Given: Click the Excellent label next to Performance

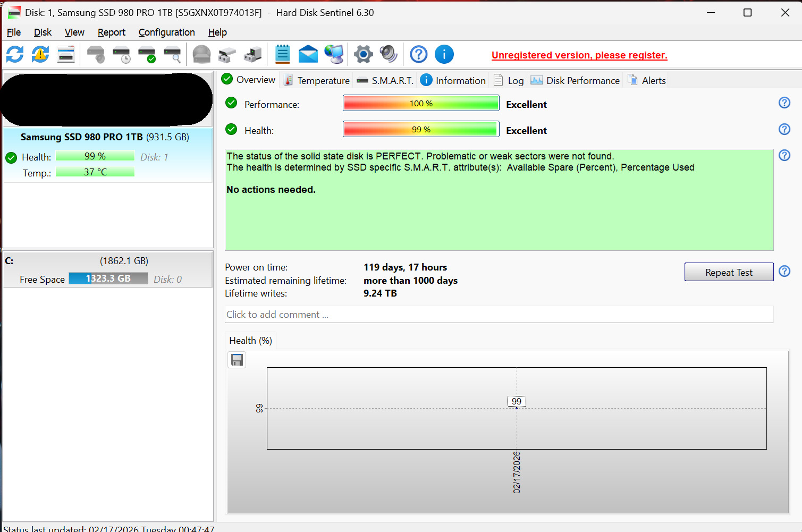Looking at the screenshot, I should (x=526, y=105).
